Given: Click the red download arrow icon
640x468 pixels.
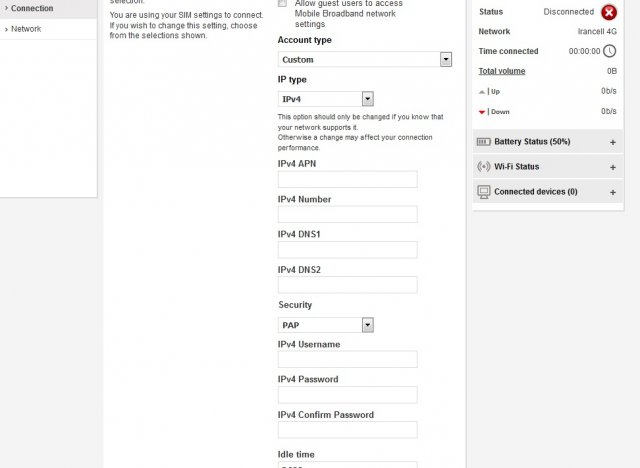Looking at the screenshot, I should (483, 111).
